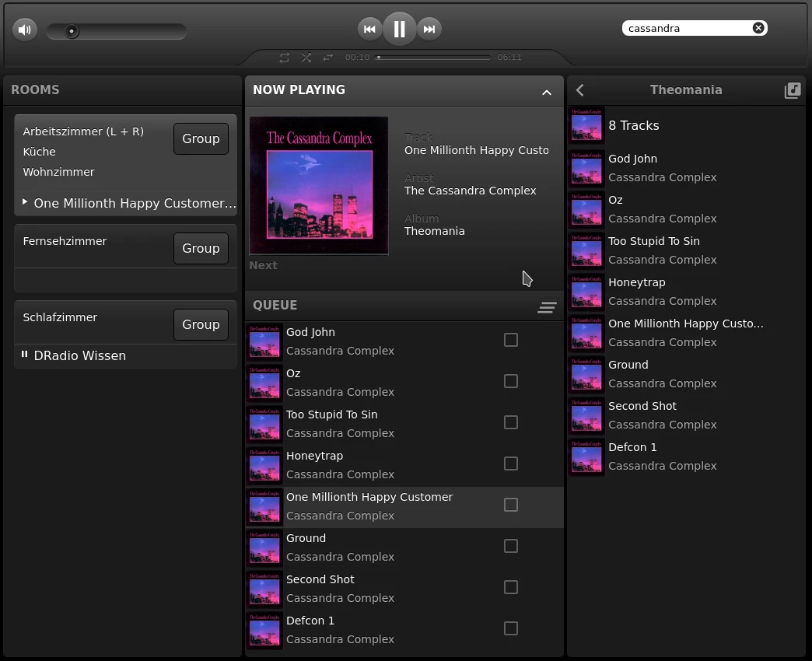812x661 pixels.
Task: Select Defcon 1 in the queue
Action: (x=404, y=631)
